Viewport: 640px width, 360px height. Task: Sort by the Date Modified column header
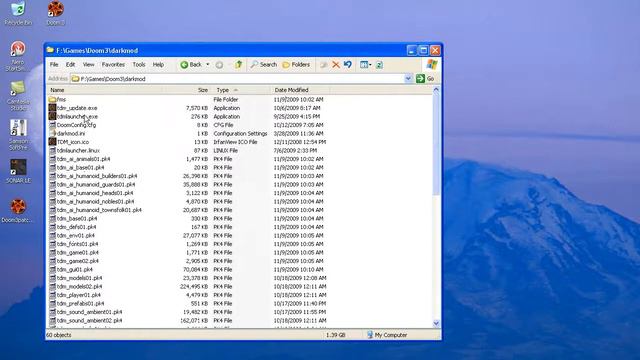[x=300, y=90]
